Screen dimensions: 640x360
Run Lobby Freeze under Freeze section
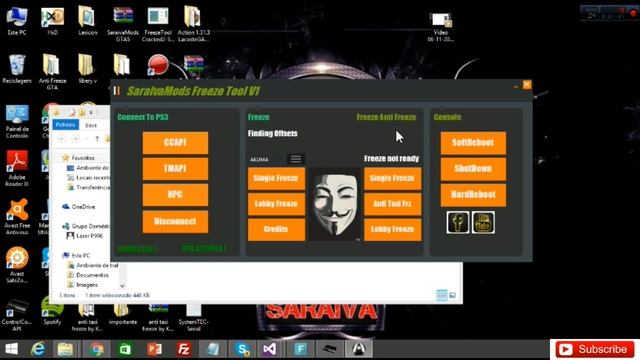(x=276, y=204)
